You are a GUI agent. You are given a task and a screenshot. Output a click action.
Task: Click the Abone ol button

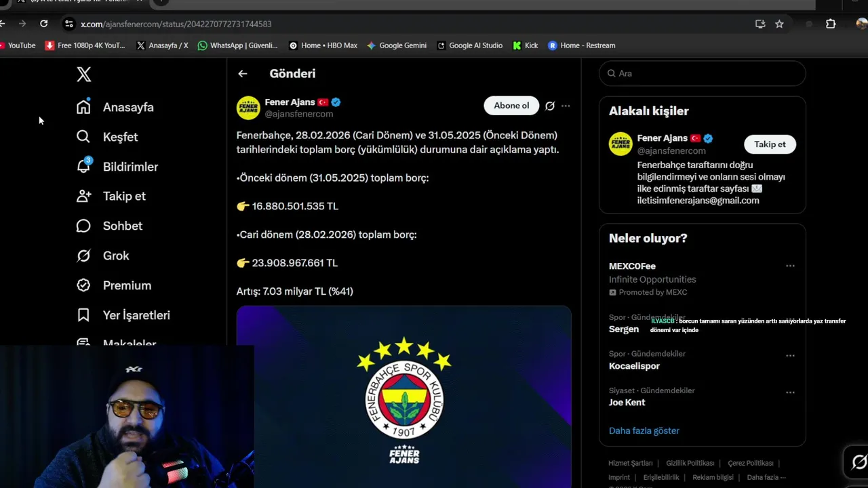tap(511, 106)
